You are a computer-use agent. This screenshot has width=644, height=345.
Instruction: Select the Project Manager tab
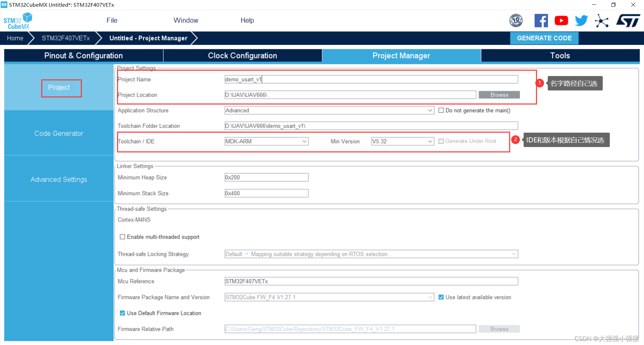tap(401, 56)
